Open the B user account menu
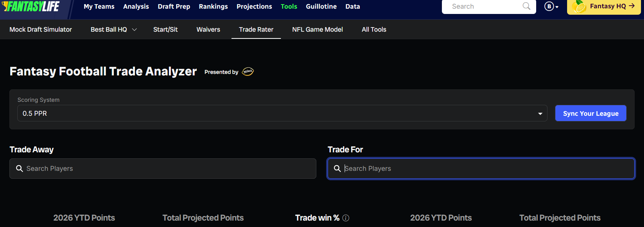Screen dimensions: 644x227 click(x=551, y=6)
